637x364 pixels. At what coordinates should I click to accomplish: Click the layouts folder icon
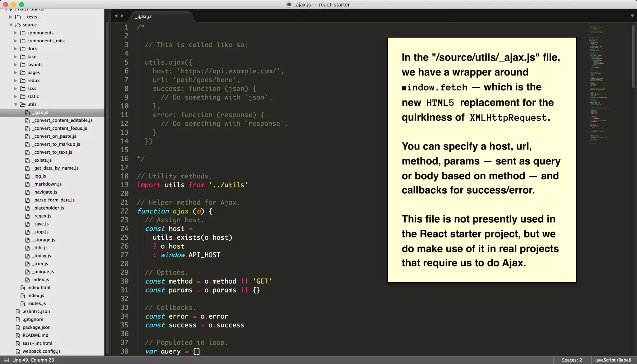23,65
